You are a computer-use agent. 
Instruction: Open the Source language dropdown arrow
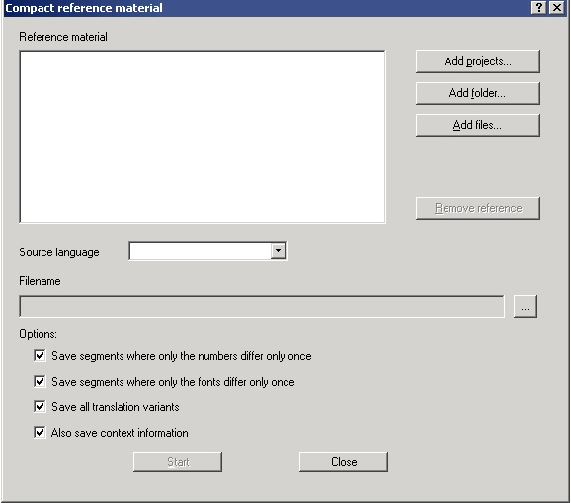[x=278, y=251]
